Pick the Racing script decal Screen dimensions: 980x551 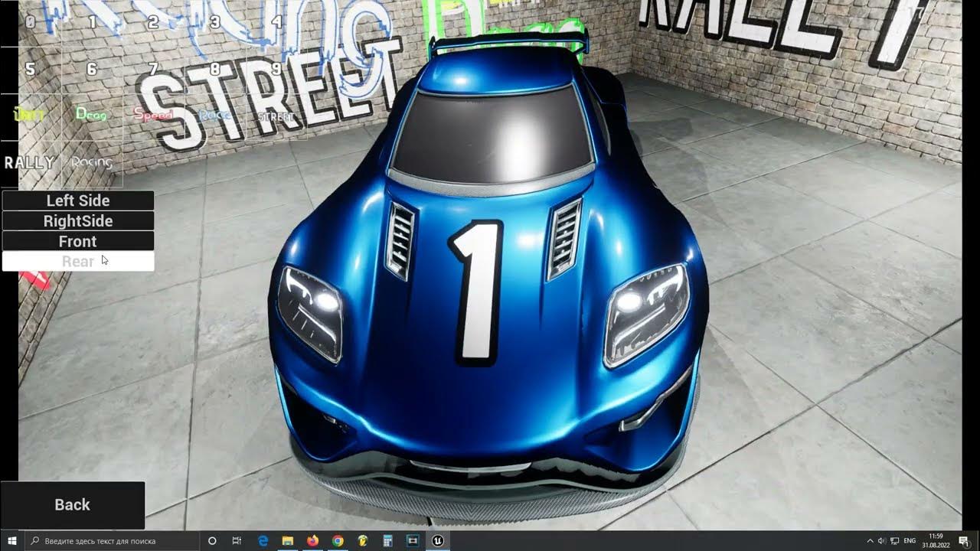pyautogui.click(x=92, y=163)
